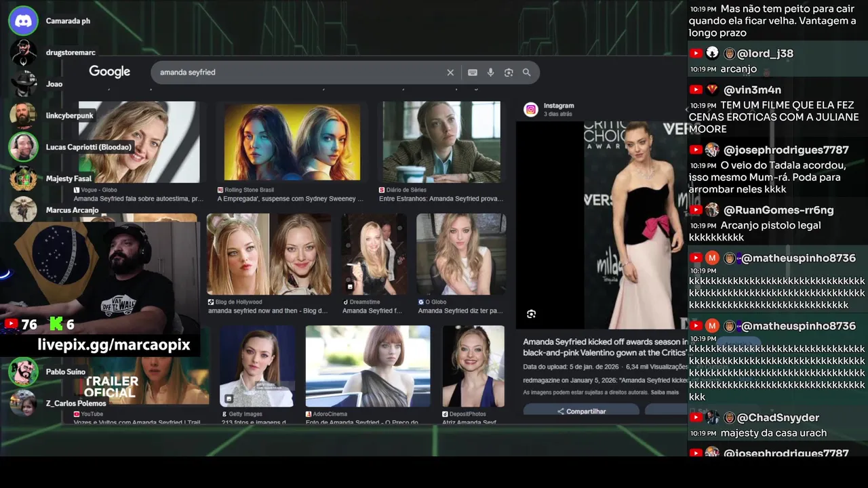Start voice search with the microphone icon
868x488 pixels.
pyautogui.click(x=490, y=73)
